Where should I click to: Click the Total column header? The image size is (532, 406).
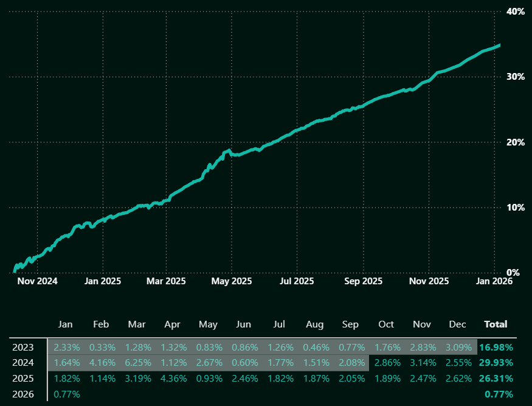(495, 324)
